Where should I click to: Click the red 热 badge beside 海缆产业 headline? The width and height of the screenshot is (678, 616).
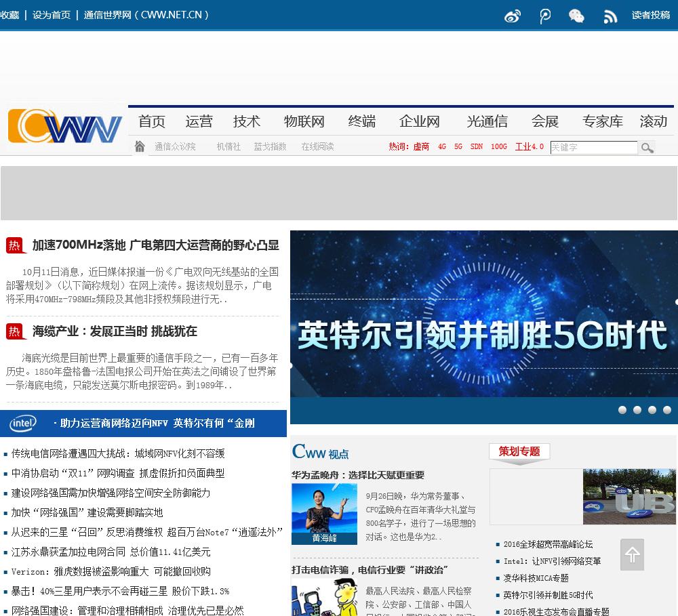(15, 331)
